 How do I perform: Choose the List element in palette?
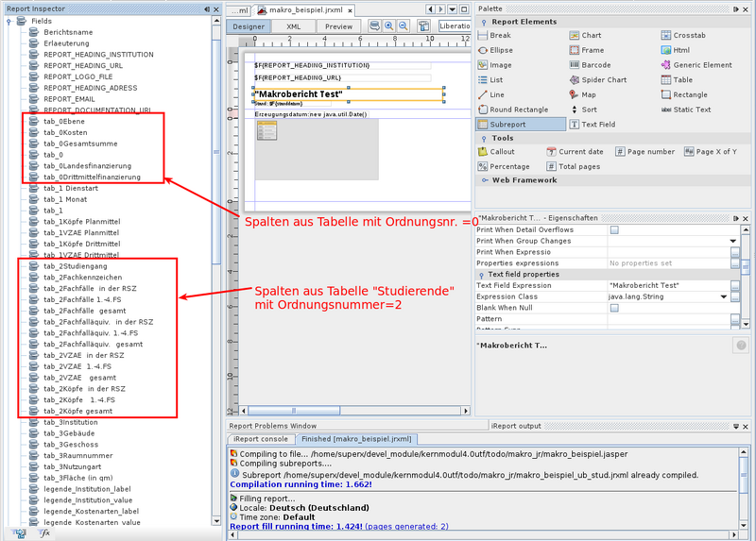point(490,80)
